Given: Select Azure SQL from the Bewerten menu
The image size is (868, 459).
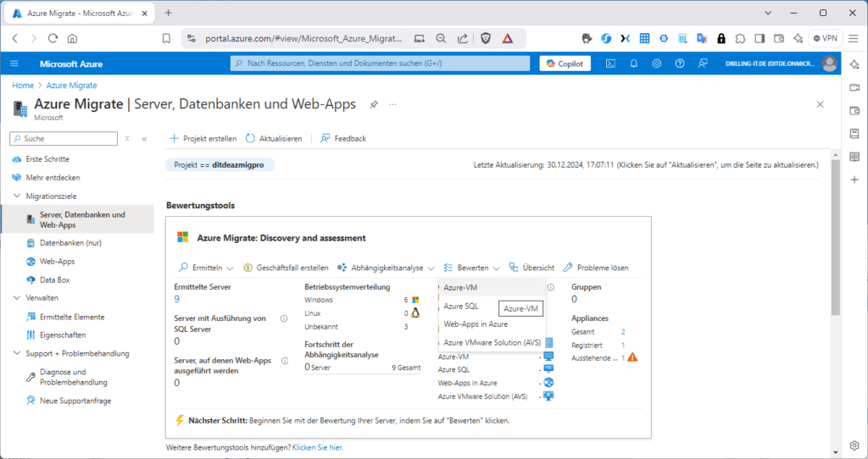Looking at the screenshot, I should [492, 306].
